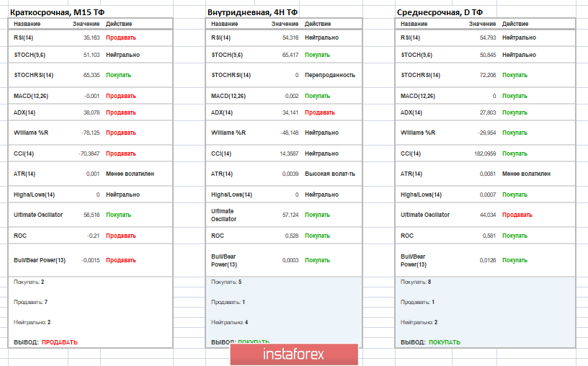This screenshot has height=366, width=588.
Task: Select ADX(14) value 27,803
Action: [488, 112]
